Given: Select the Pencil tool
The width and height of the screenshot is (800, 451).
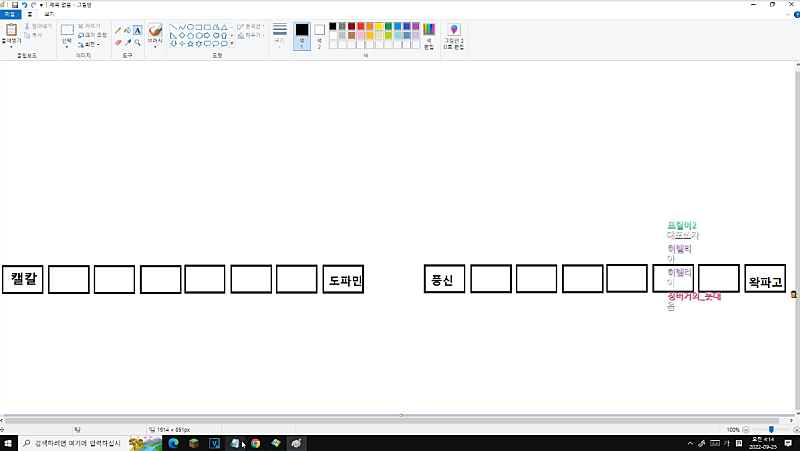Looking at the screenshot, I should click(118, 31).
